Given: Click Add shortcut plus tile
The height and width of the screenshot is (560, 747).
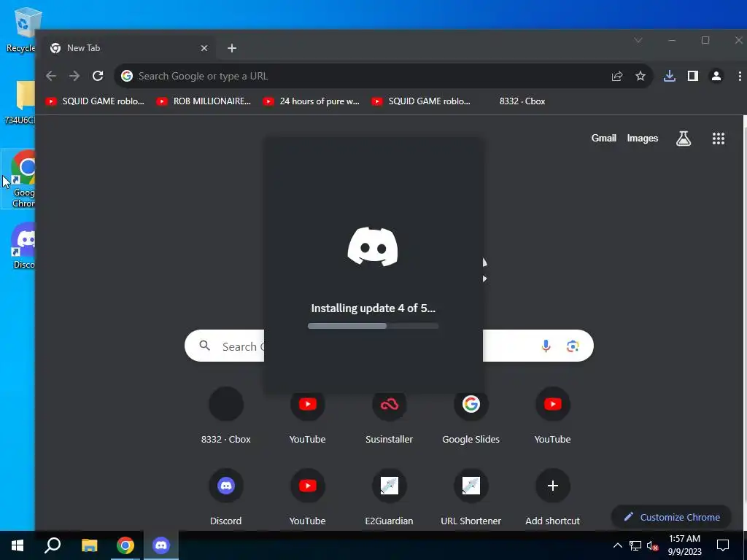Looking at the screenshot, I should (x=553, y=498).
